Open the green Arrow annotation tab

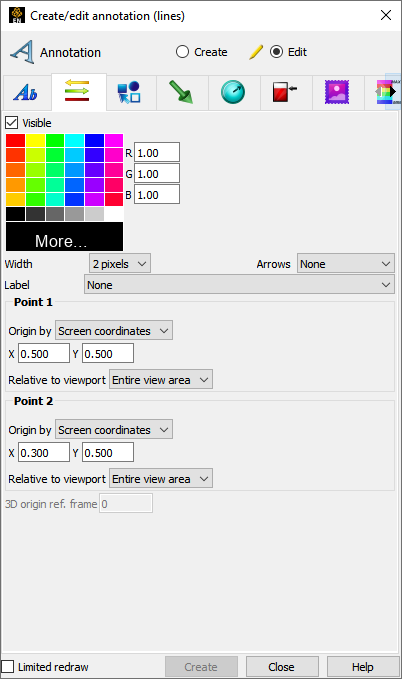tap(182, 92)
